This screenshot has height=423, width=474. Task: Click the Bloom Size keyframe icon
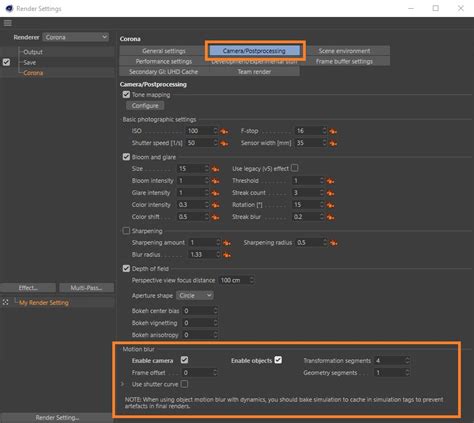pyautogui.click(x=216, y=169)
